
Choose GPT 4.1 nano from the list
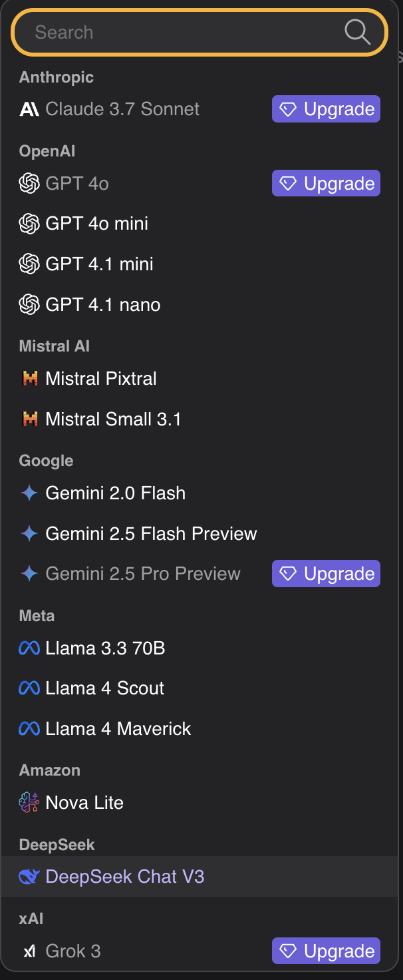pyautogui.click(x=102, y=305)
